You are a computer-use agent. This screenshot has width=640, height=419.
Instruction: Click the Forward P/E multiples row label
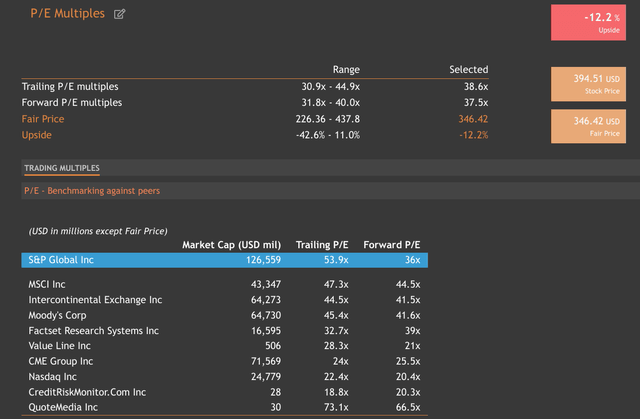72,102
